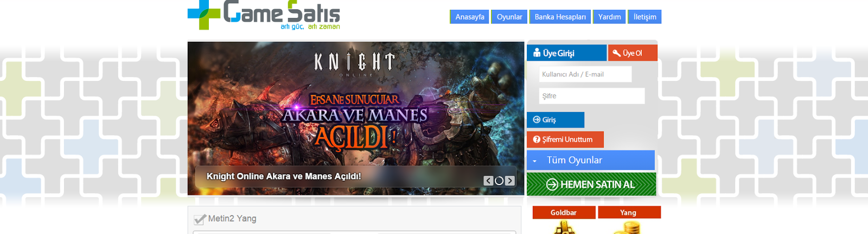The height and width of the screenshot is (234, 868).
Task: Go to previous slide with left arrow
Action: [488, 181]
